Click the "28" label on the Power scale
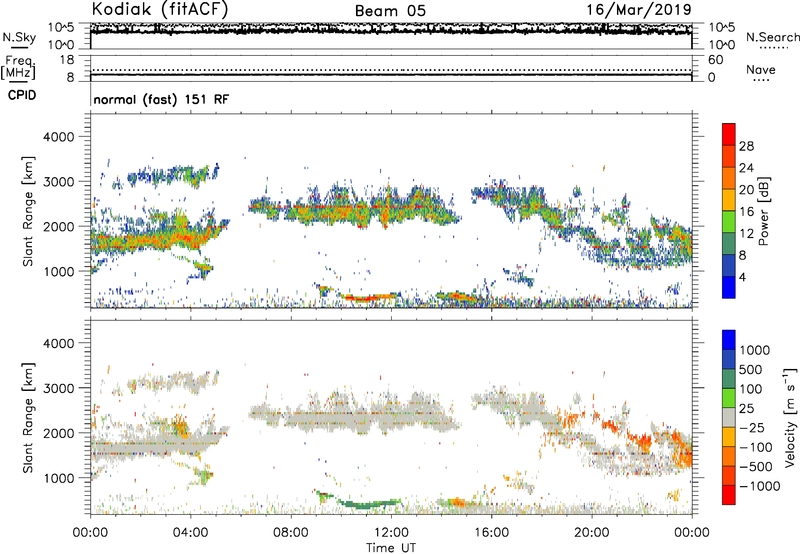800x554 pixels. (746, 146)
